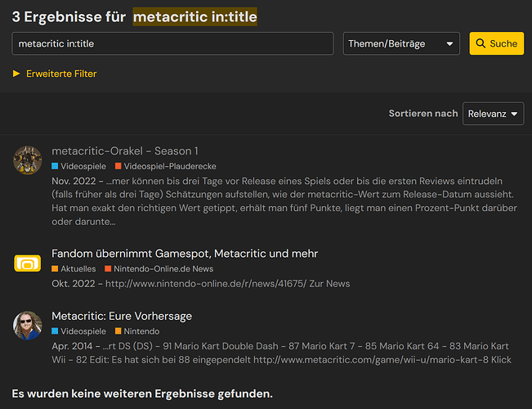This screenshot has width=532, height=409.
Task: Open Fandom übernimmt Gamespot, Metacritic und mehr
Action: click(185, 253)
